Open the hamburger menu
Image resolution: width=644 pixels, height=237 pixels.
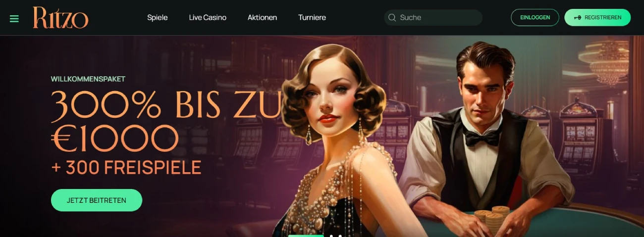point(14,19)
